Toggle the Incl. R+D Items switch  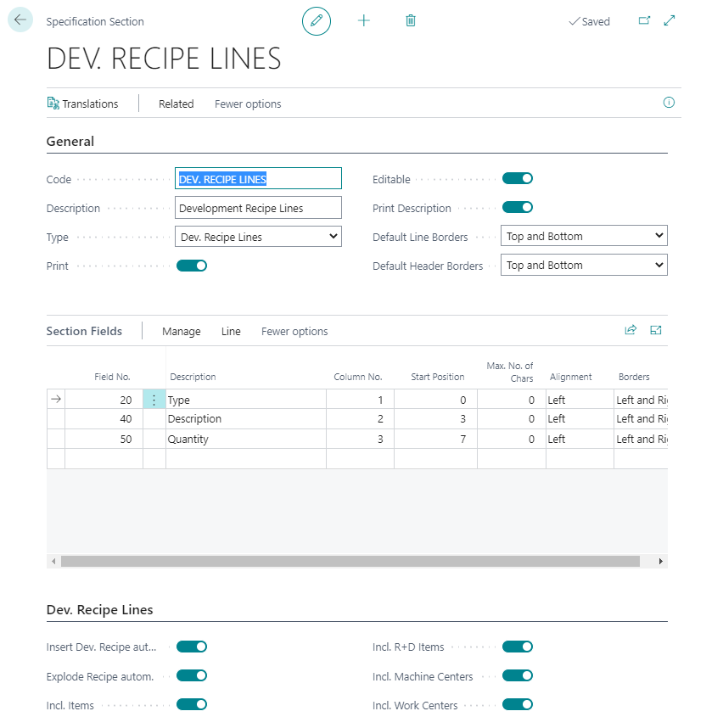pyautogui.click(x=518, y=647)
